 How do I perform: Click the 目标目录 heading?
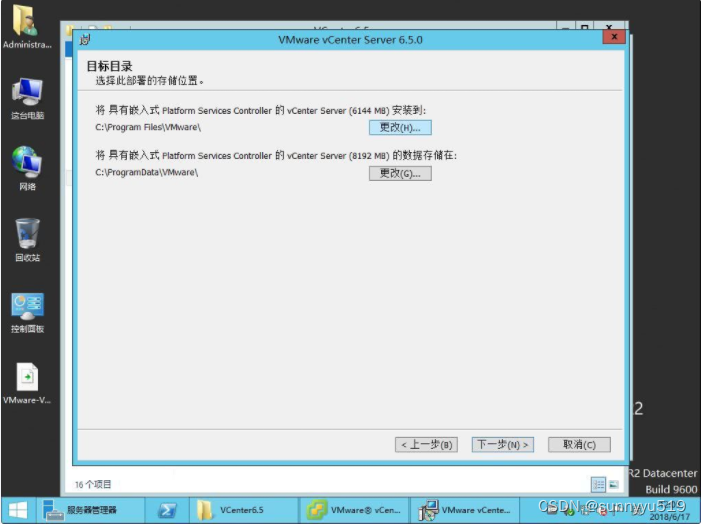pos(110,67)
